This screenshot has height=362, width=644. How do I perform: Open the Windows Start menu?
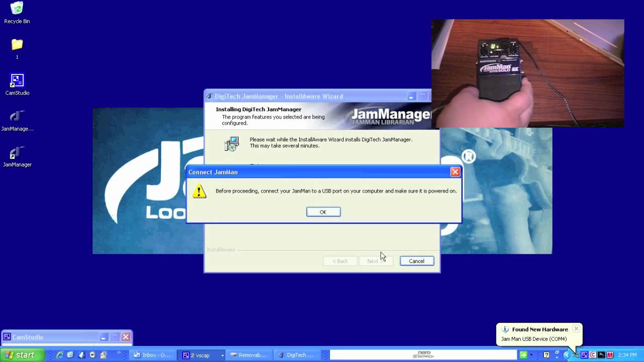pos(23,355)
